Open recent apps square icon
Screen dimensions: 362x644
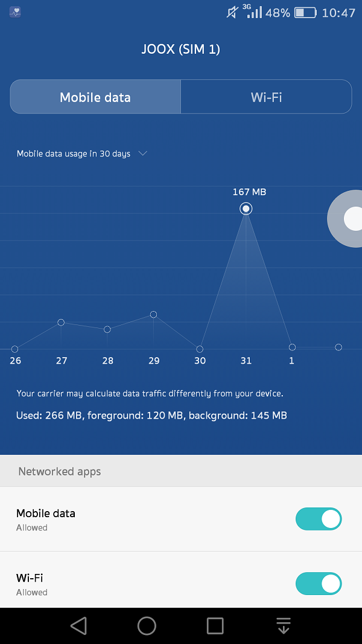(215, 626)
